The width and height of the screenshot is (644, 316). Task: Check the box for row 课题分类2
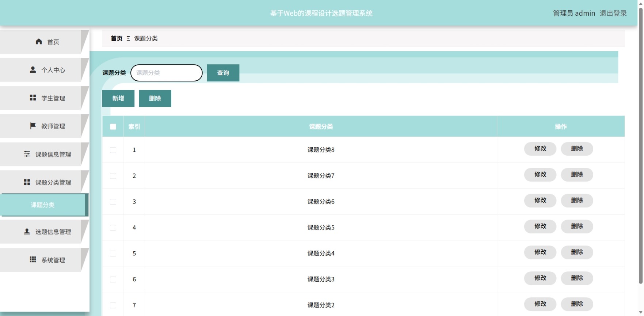coord(113,305)
